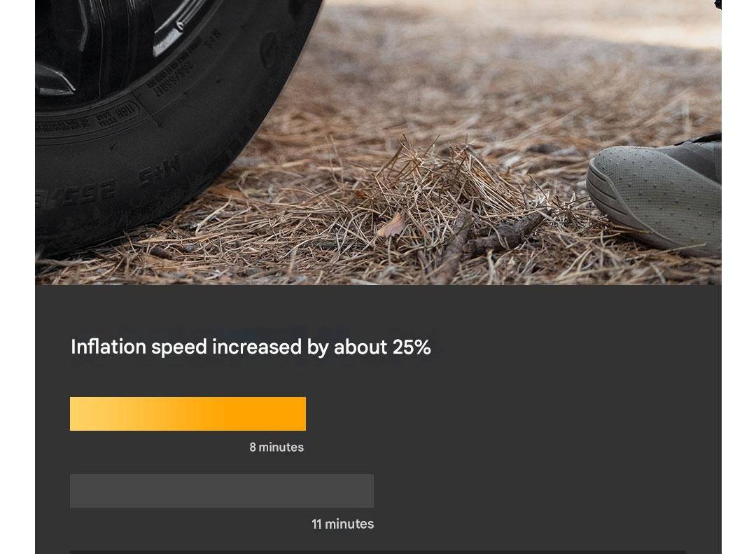Click the '25%' figure in the heading

(x=412, y=347)
